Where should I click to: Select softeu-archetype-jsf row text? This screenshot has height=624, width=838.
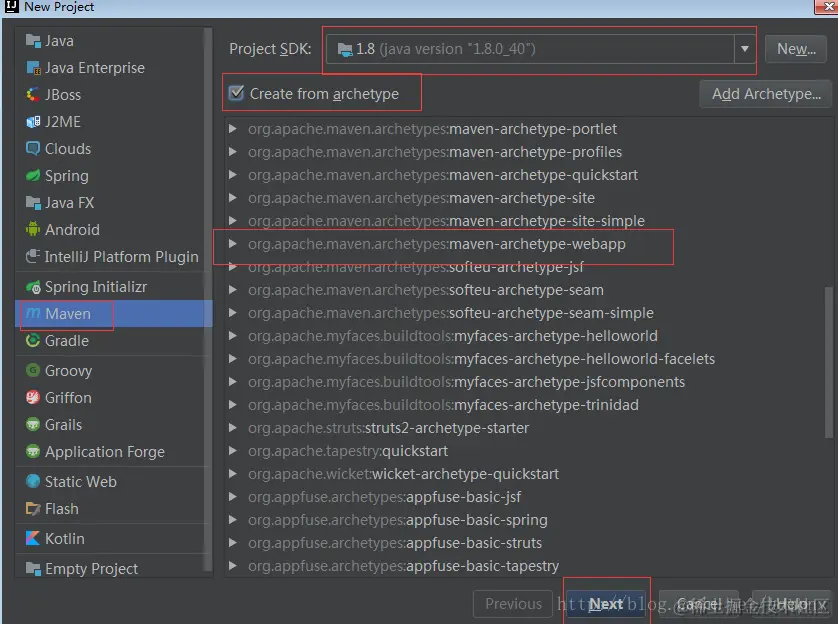coord(416,268)
